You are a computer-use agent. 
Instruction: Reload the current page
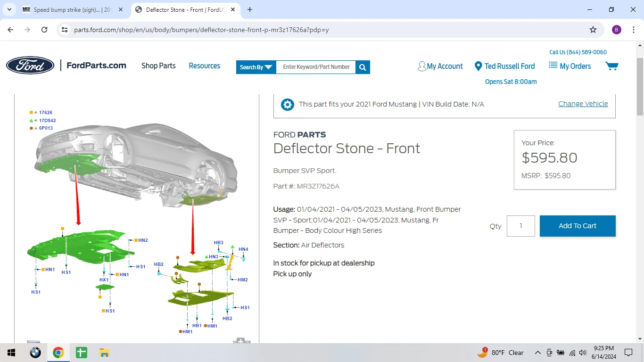point(44,30)
